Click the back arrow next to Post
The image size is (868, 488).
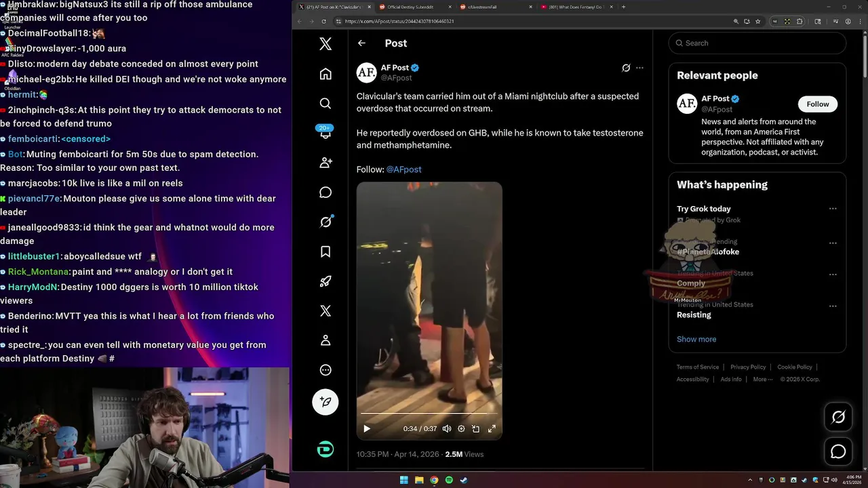coord(361,43)
